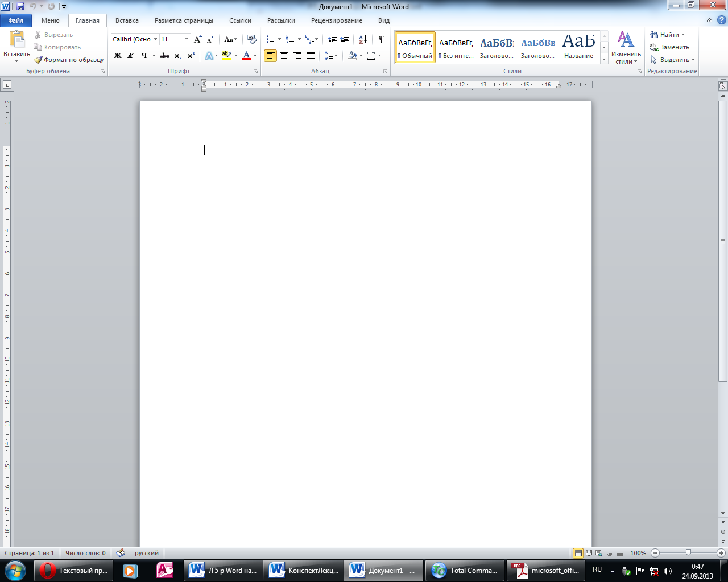The height and width of the screenshot is (582, 728).
Task: Open Change Case (Aa) dropdown
Action: 231,39
